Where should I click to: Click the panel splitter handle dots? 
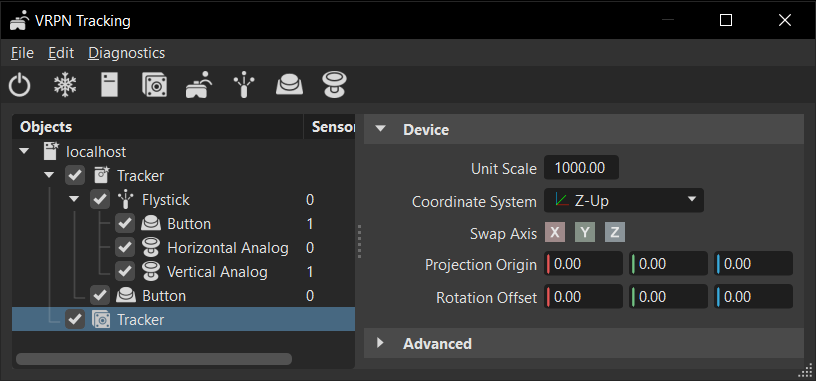pyautogui.click(x=359, y=242)
